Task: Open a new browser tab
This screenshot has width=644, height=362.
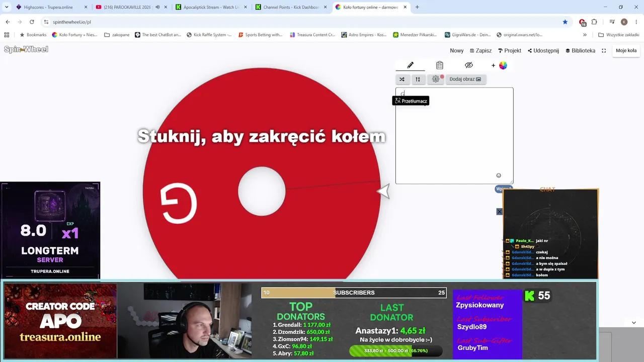Action: coord(417,7)
